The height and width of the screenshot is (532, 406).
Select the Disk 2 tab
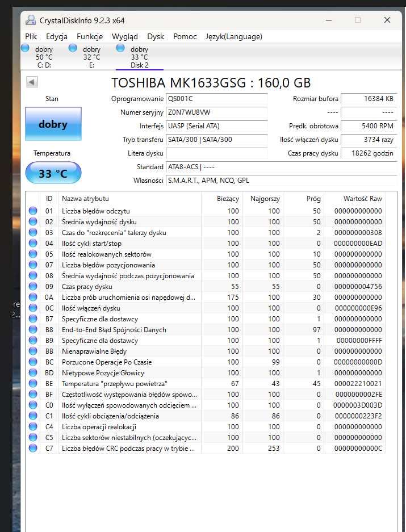(140, 57)
